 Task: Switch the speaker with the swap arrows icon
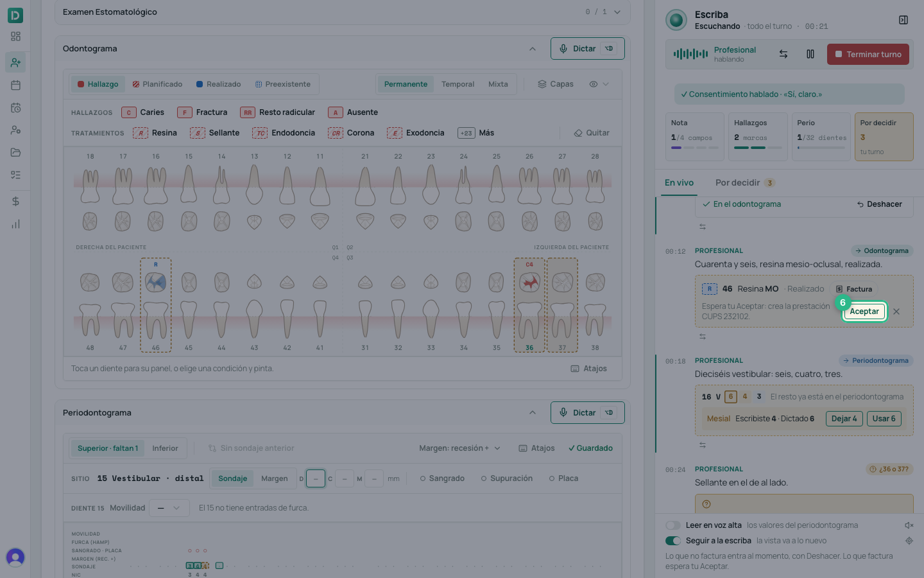783,54
